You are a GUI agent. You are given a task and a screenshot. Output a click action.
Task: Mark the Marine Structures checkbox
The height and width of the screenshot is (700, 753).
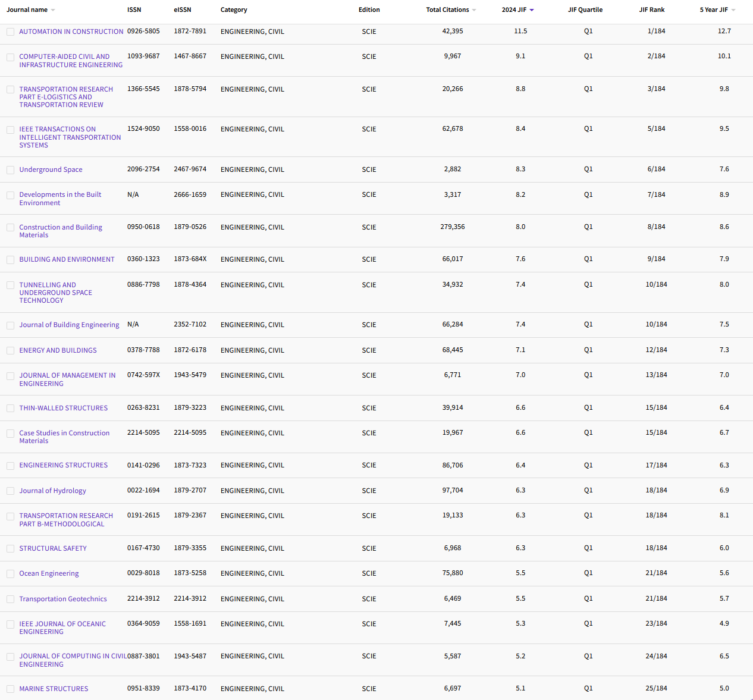point(11,689)
